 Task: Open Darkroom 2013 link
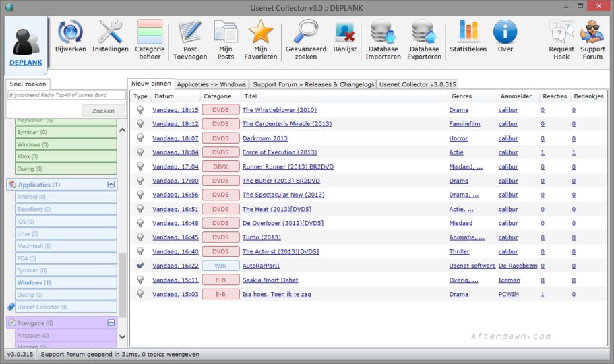click(x=265, y=138)
